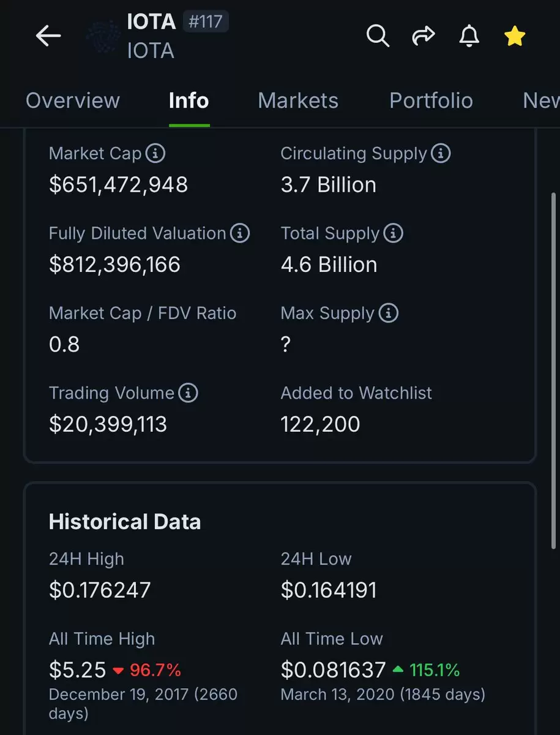Tap the red 96.7% drop indicator
The height and width of the screenshot is (735, 560).
pos(147,670)
